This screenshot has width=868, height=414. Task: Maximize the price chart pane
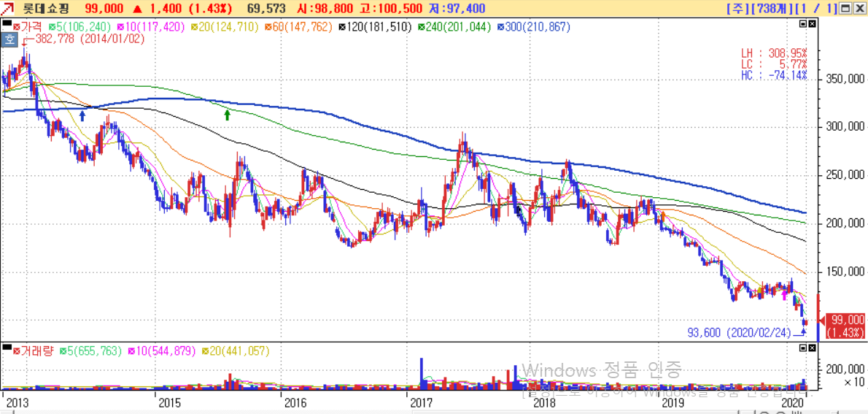coord(803,24)
